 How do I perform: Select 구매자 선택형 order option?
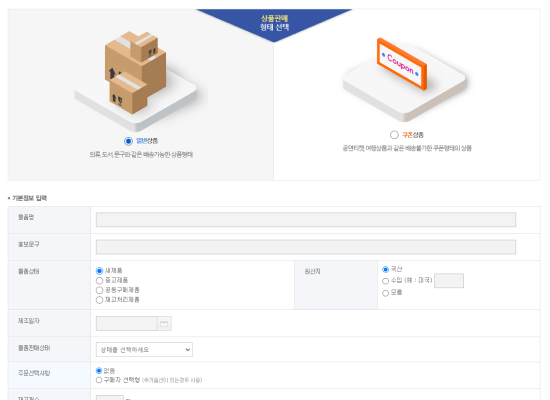(99, 380)
